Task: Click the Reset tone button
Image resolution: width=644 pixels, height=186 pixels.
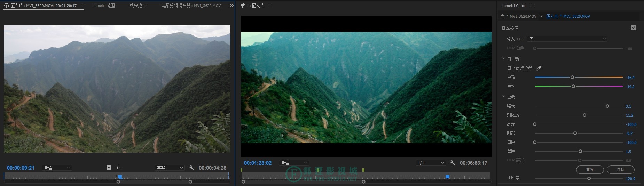Action: point(590,170)
